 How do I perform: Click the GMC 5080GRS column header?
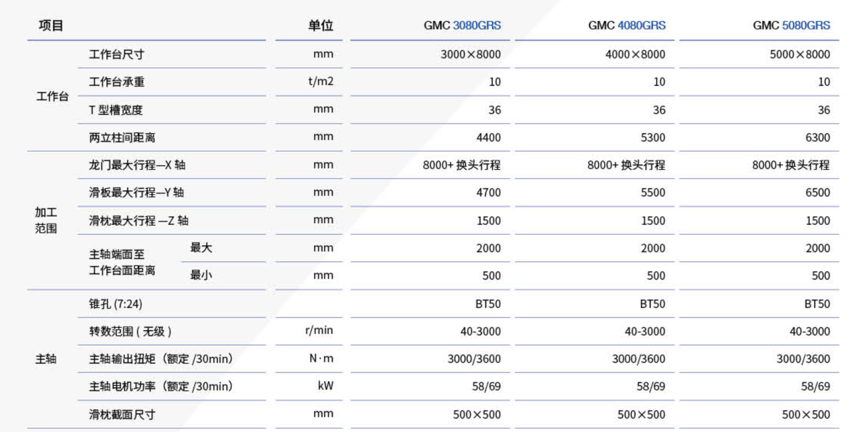tap(791, 26)
